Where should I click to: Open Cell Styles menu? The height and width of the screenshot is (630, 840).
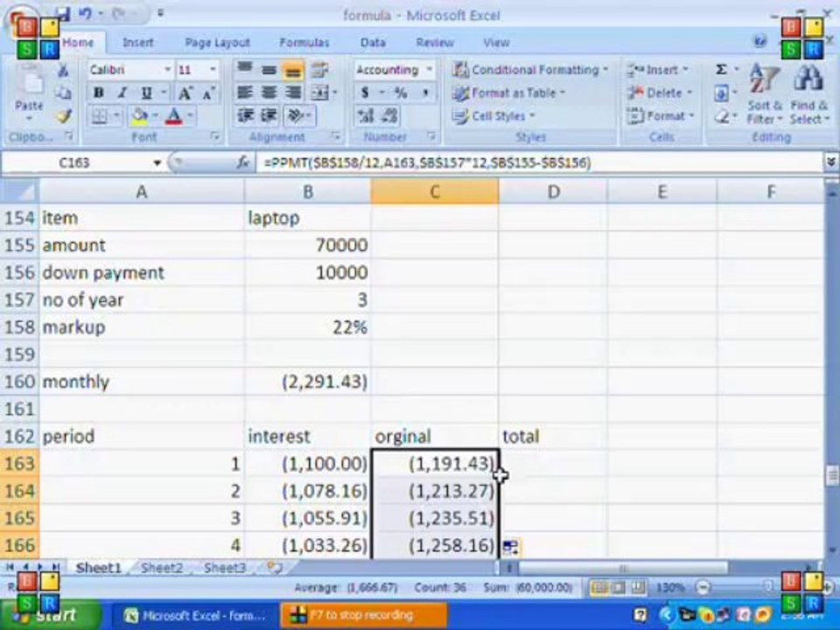pyautogui.click(x=493, y=115)
